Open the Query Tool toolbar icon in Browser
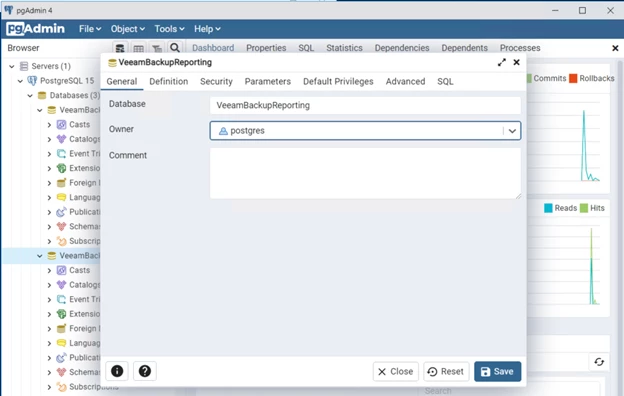624x396 pixels. pos(120,48)
